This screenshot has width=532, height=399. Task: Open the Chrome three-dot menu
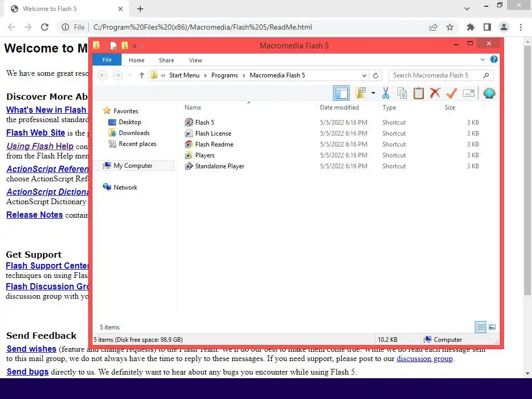521,27
